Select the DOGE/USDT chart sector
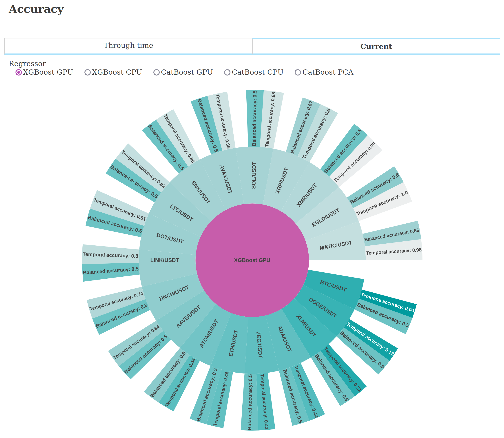This screenshot has height=438, width=504. tap(323, 307)
